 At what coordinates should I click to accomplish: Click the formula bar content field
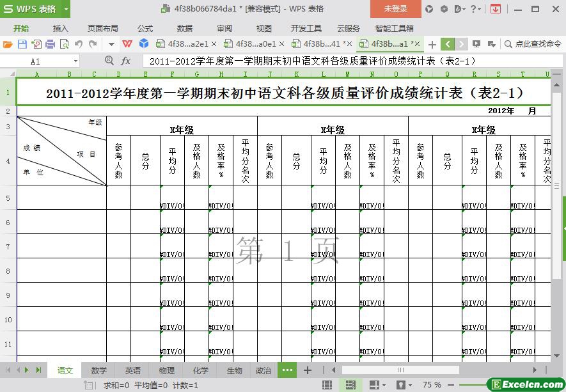click(x=352, y=61)
